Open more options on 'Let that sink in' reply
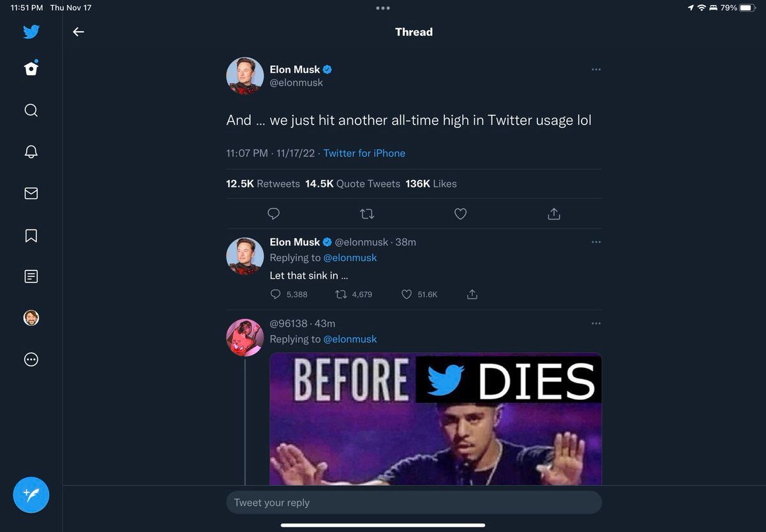Viewport: 766px width, 532px height. click(596, 242)
